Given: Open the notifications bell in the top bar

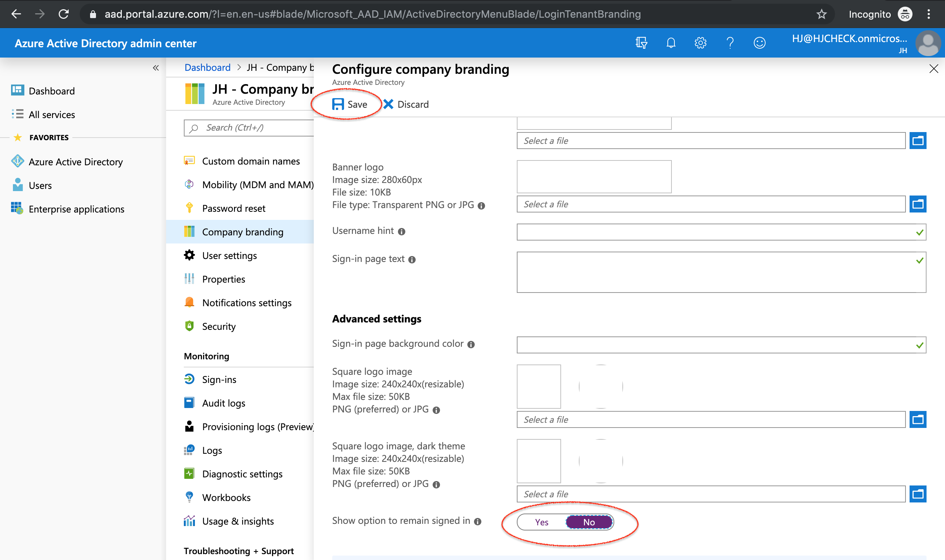Looking at the screenshot, I should pyautogui.click(x=670, y=43).
